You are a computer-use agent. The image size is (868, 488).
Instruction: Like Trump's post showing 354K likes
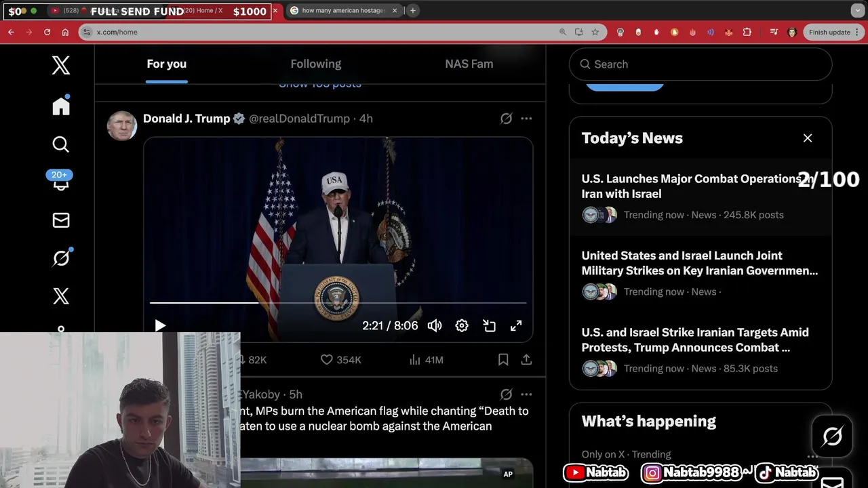[x=340, y=360]
